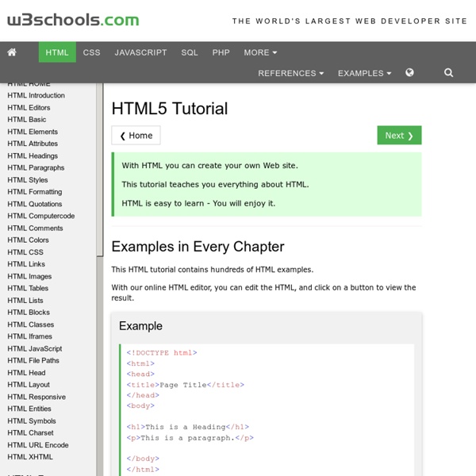Click 'This is a Heading' code line
476x476 pixels.
pyautogui.click(x=187, y=427)
